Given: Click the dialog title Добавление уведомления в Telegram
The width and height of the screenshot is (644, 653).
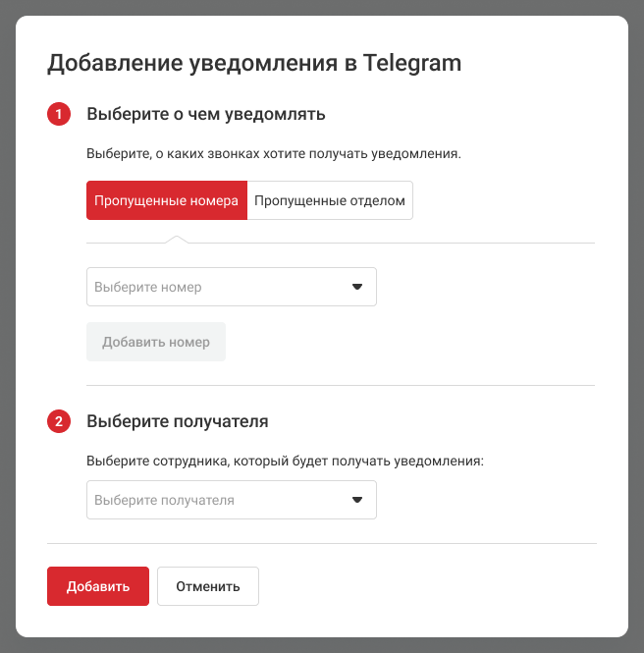Looking at the screenshot, I should tap(254, 64).
